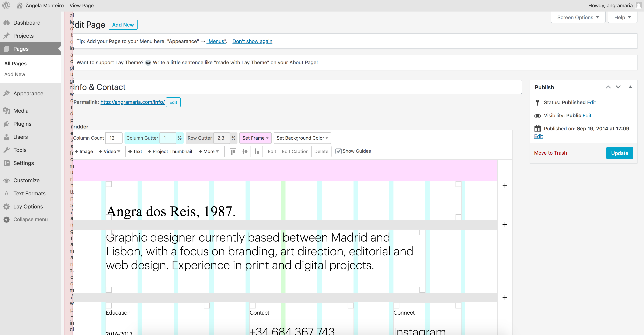Click the WordPress logo in admin bar
This screenshot has width=644, height=335.
pos(6,5)
